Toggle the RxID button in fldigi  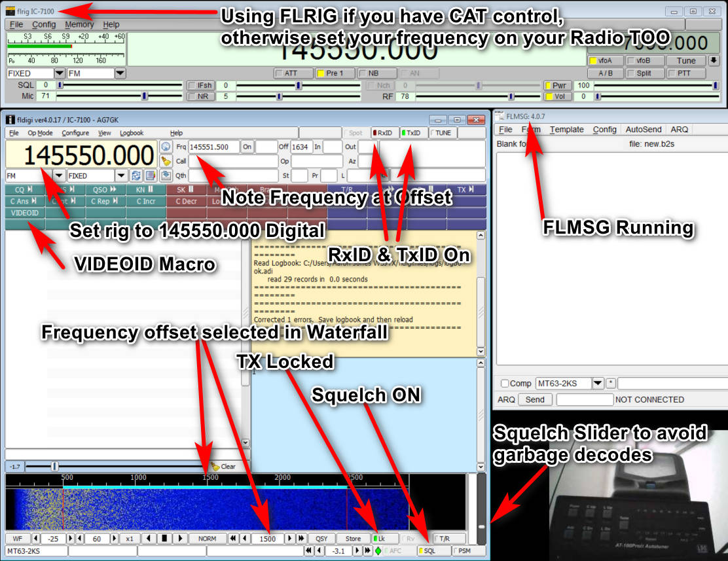pyautogui.click(x=384, y=133)
